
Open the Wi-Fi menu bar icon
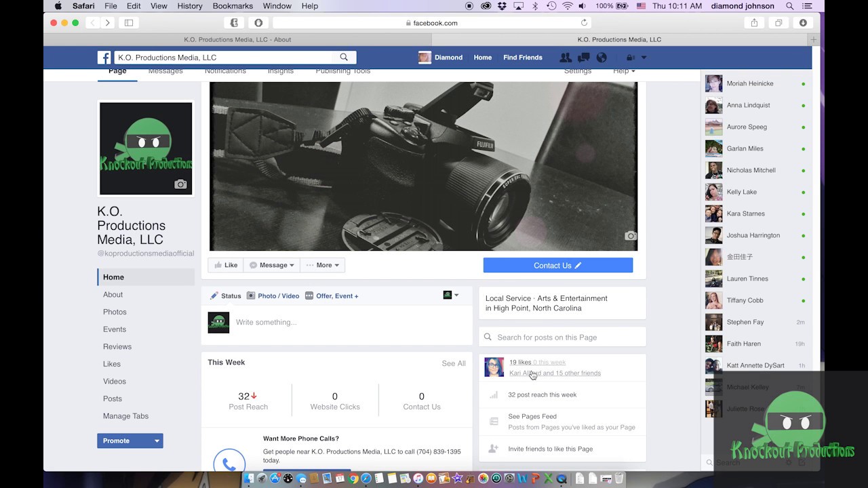567,6
